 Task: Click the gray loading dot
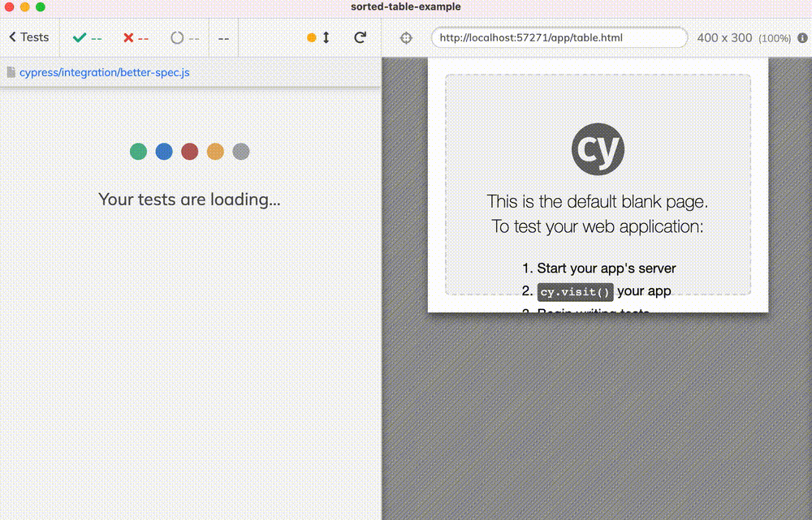pos(241,152)
